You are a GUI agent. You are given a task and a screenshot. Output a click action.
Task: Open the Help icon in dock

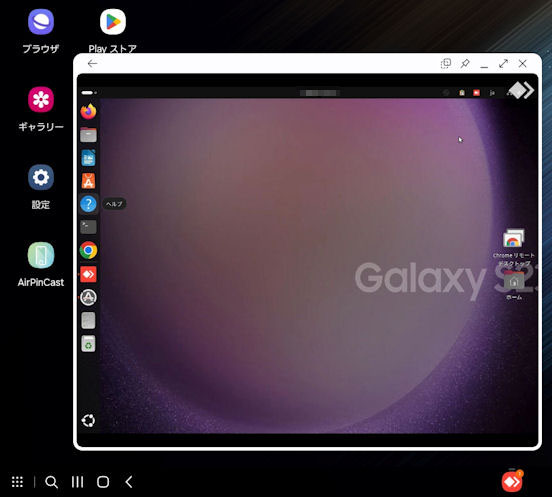coord(88,204)
